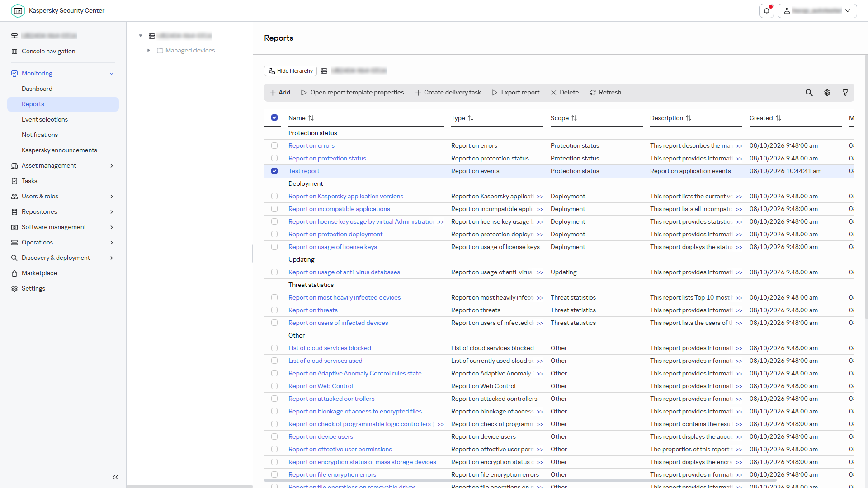Open the Dashboard menu item
The width and height of the screenshot is (868, 488).
[37, 89]
